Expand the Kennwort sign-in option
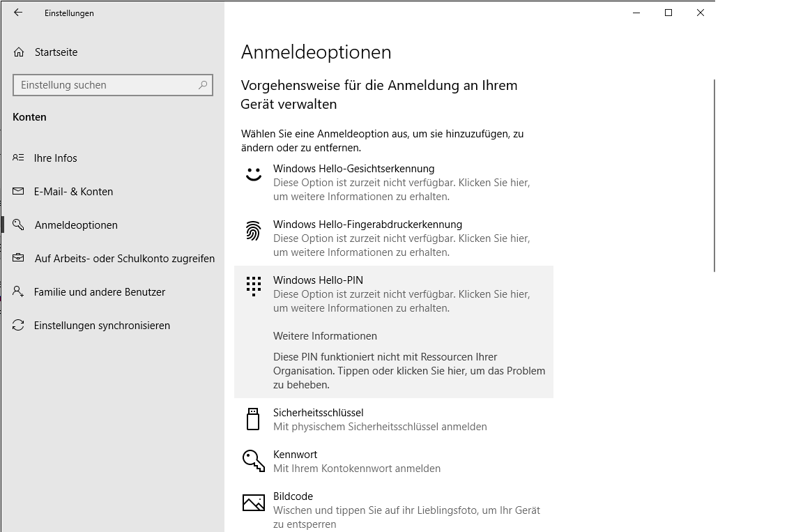This screenshot has width=803, height=532. 394,462
